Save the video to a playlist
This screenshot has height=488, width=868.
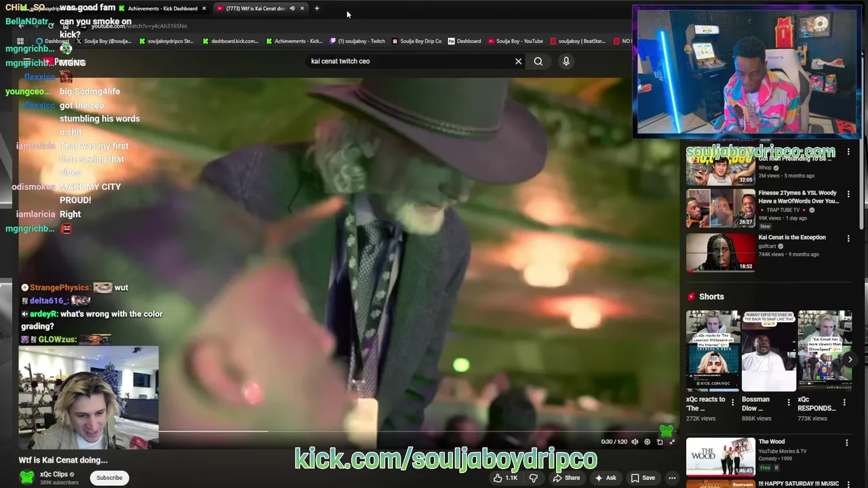(x=642, y=478)
